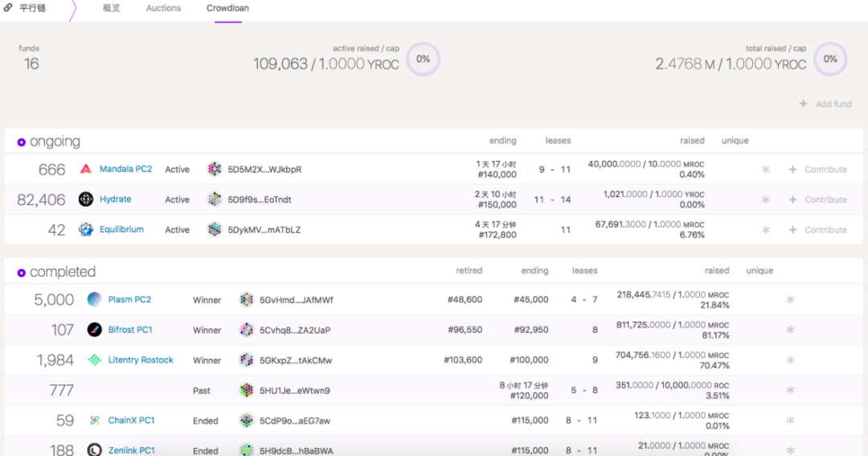This screenshot has height=456, width=868.
Task: Open the Hydrate project link
Action: click(x=115, y=199)
